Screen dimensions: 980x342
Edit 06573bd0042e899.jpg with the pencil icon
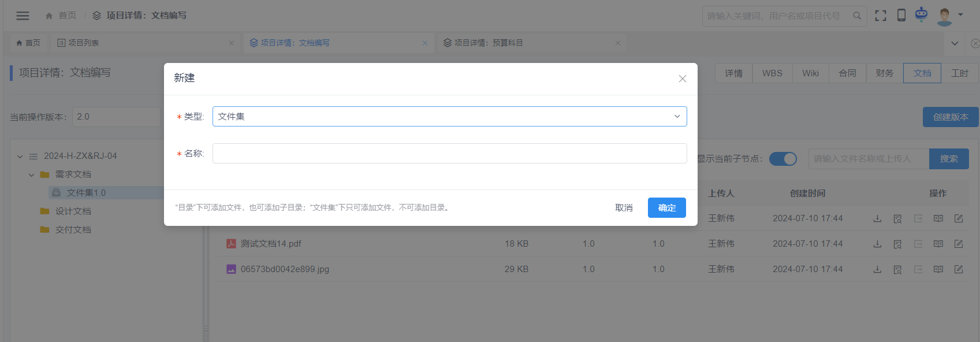tap(959, 269)
